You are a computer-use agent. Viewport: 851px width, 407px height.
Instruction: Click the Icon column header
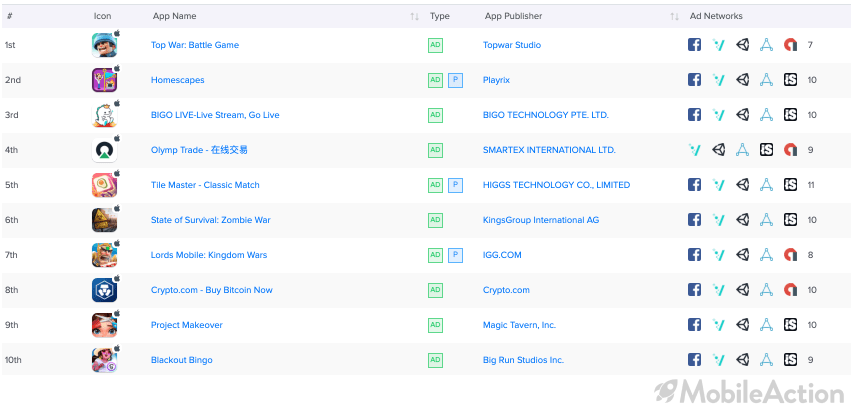[x=103, y=16]
